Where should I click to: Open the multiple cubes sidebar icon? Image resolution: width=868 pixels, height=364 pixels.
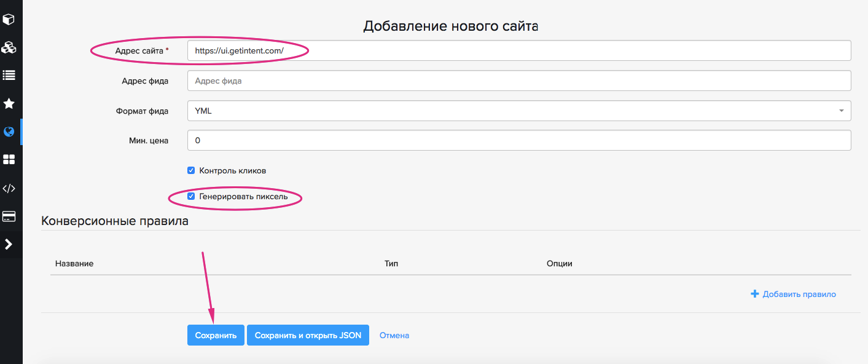pyautogui.click(x=9, y=47)
